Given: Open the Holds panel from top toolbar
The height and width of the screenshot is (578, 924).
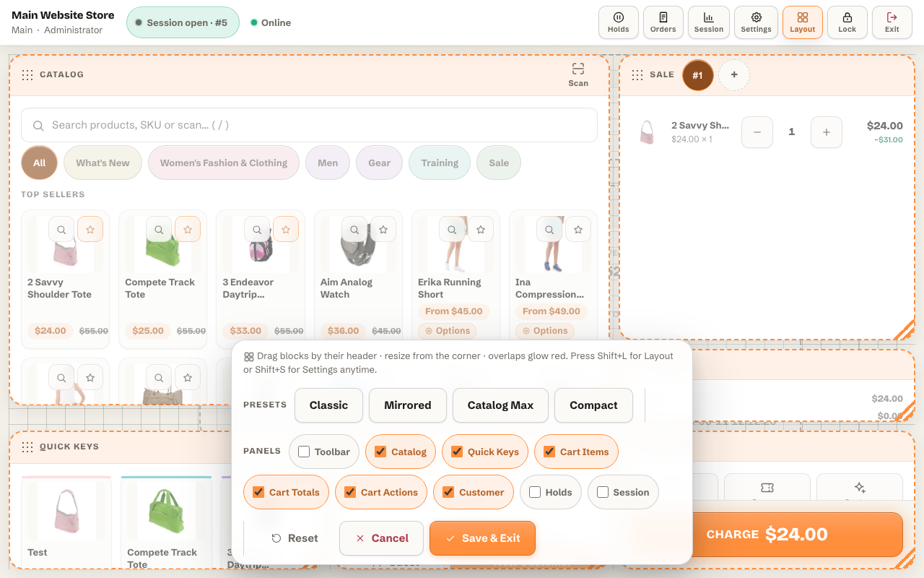Looking at the screenshot, I should tap(619, 22).
